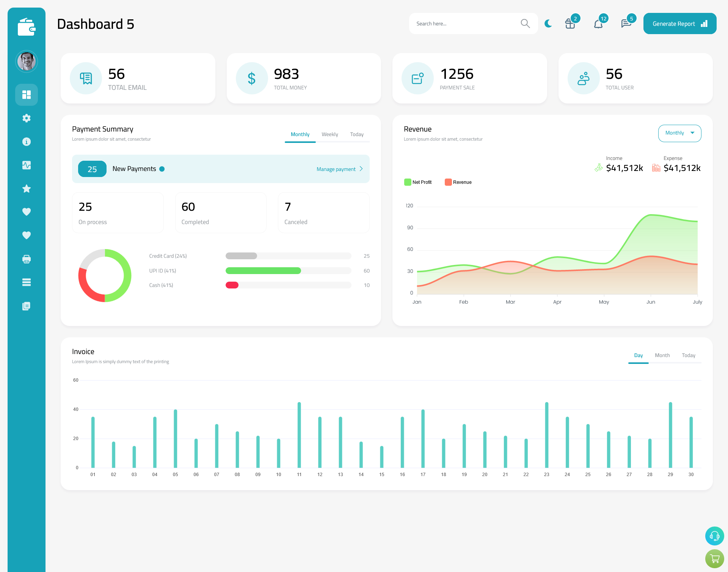Click Manage payment link in Payment Summary
This screenshot has width=728, height=572.
coord(339,169)
